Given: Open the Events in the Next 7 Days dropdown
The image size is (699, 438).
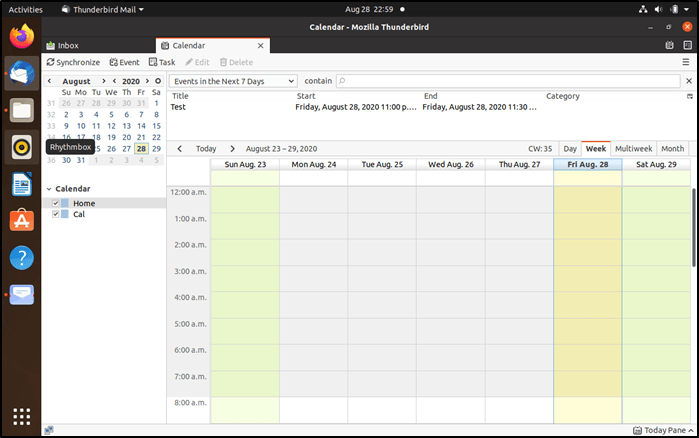Looking at the screenshot, I should (x=233, y=81).
